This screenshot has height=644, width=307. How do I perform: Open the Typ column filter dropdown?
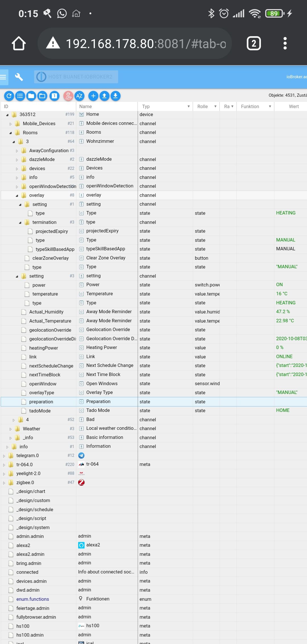point(188,106)
